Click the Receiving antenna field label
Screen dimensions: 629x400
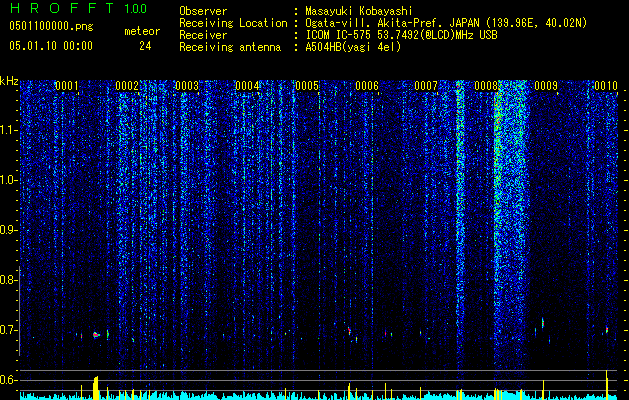(230, 47)
